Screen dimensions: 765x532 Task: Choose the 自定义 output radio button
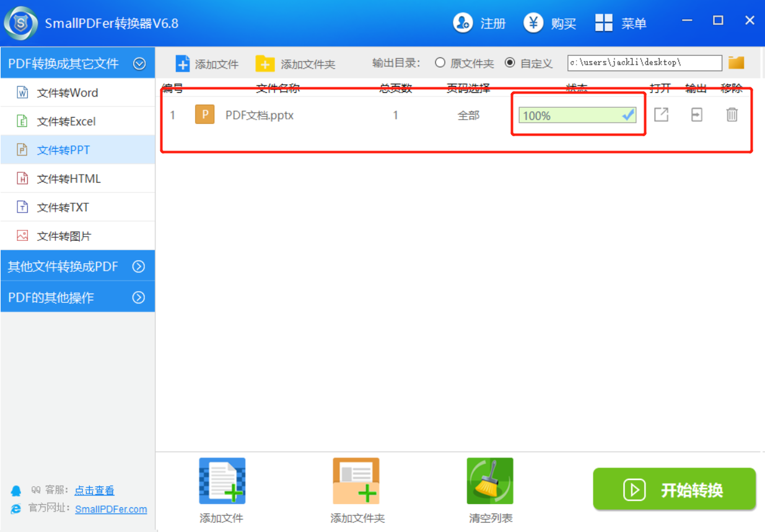(510, 63)
